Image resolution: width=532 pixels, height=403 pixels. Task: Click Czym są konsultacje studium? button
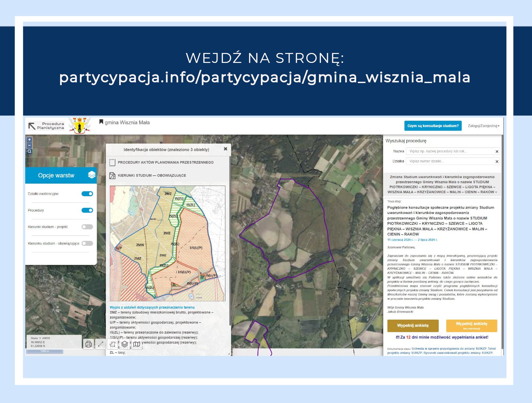tap(433, 126)
